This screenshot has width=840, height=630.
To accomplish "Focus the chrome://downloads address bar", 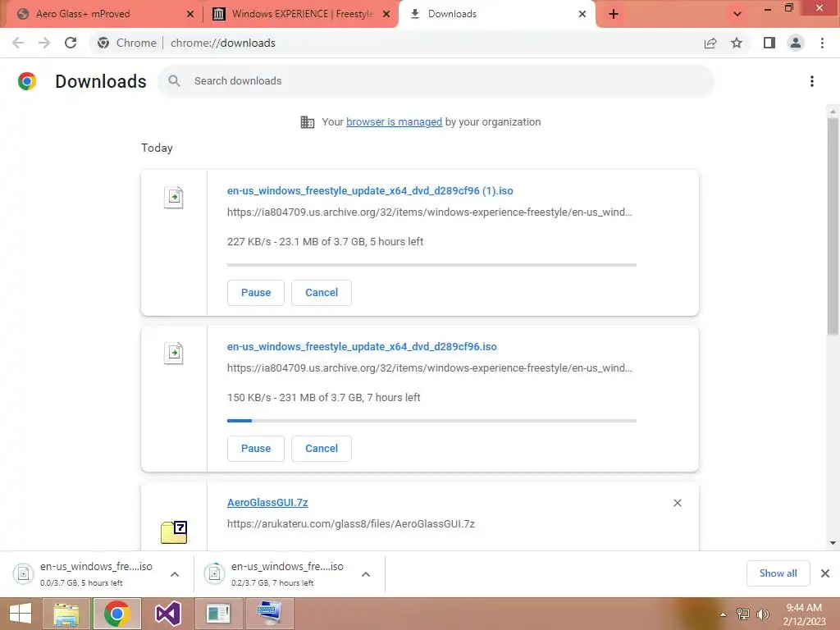I will click(223, 43).
